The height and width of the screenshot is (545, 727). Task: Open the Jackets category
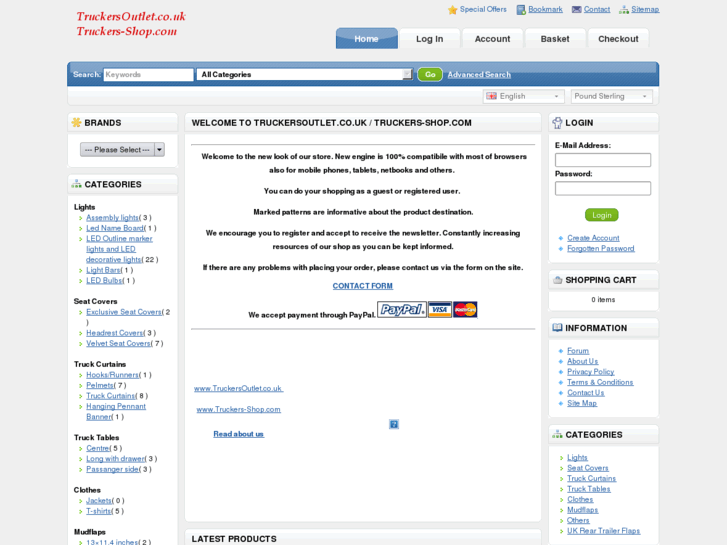pos(99,500)
